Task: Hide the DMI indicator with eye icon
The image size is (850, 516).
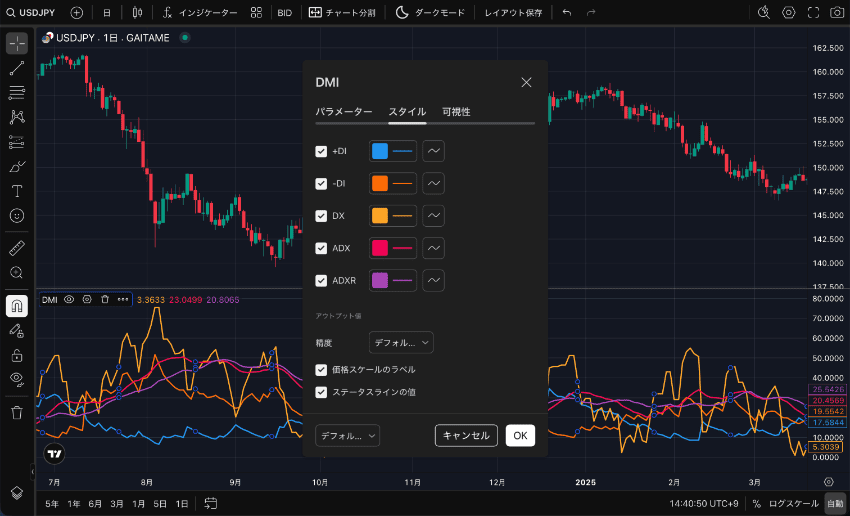Action: [69, 299]
